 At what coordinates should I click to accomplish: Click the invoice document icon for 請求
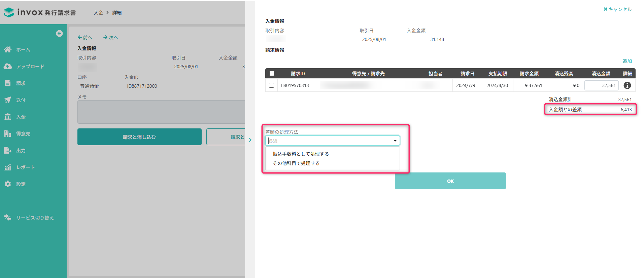coord(8,83)
